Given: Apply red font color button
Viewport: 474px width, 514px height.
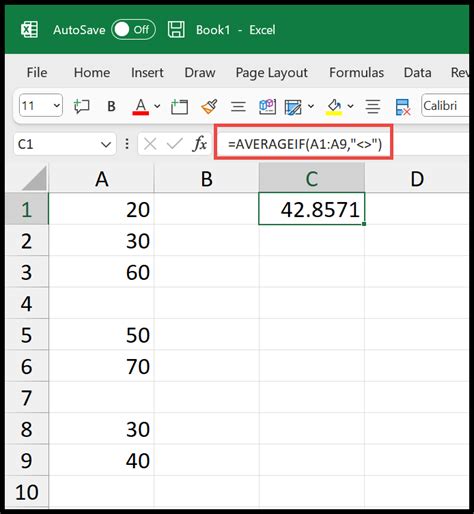Looking at the screenshot, I should coord(141,107).
